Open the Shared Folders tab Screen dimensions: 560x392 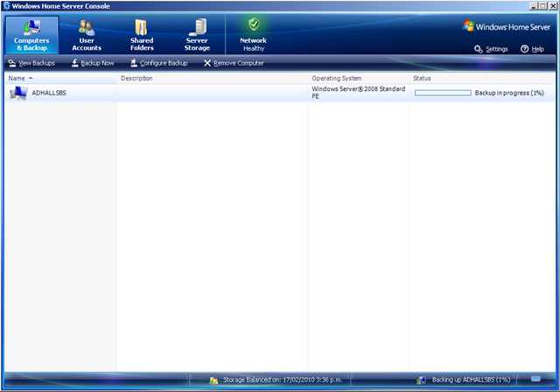tap(142, 35)
